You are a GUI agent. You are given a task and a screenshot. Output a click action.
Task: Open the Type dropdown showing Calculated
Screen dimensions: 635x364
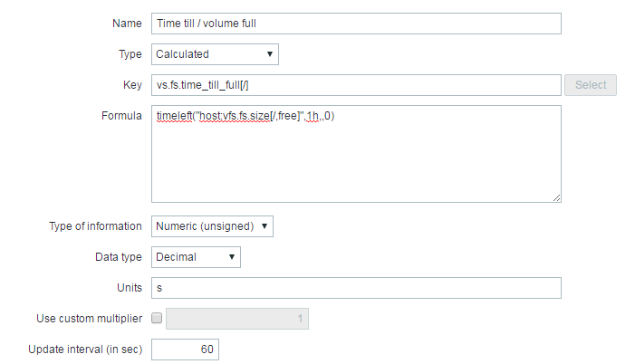pos(215,54)
